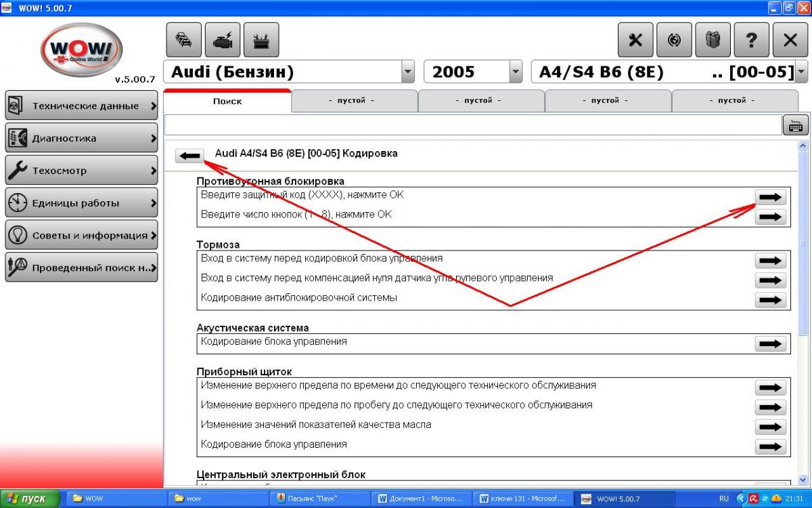Expand 'Советы и информация' sidebar menu
Viewport: 812px width, 508px height.
pyautogui.click(x=81, y=236)
